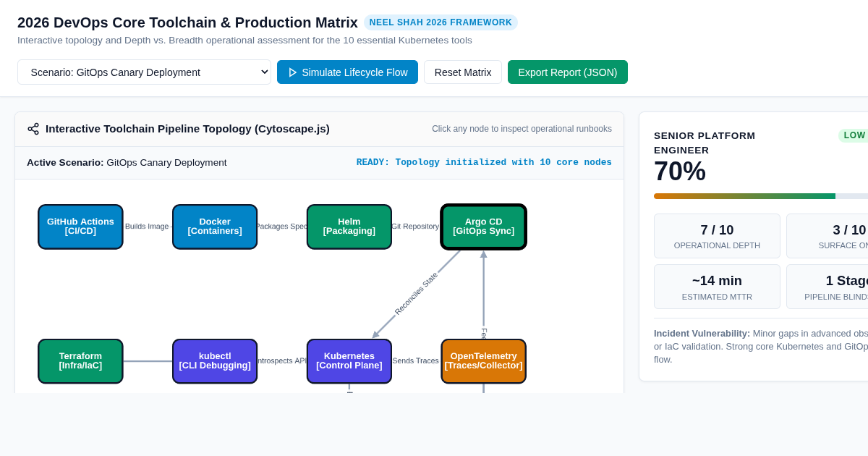
Task: Select the Terraform Infra/IaC node
Action: point(80,361)
